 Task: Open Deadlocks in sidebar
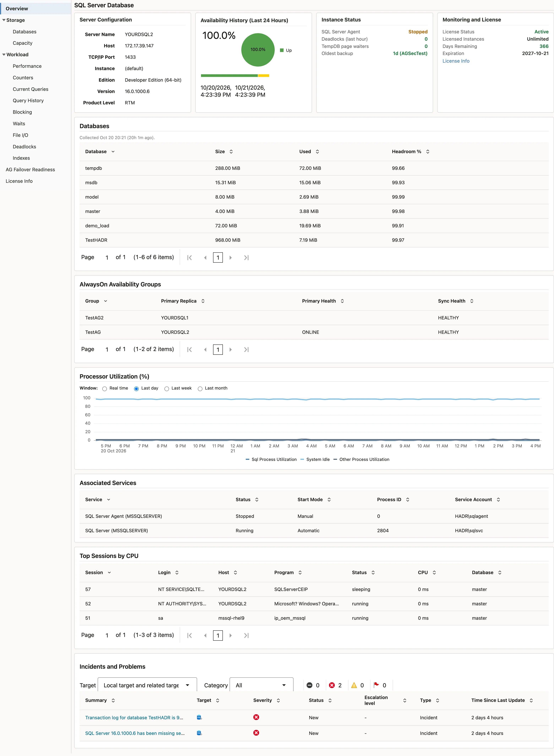pyautogui.click(x=24, y=146)
